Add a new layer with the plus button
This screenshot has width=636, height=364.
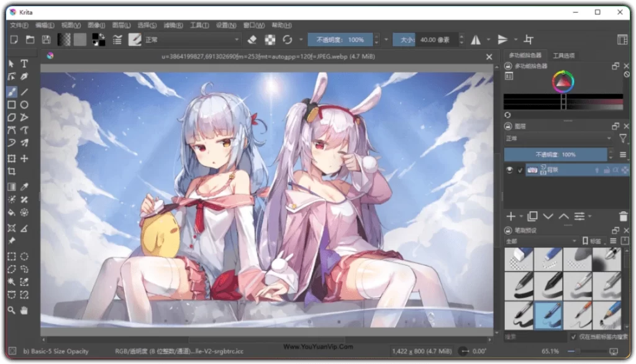511,216
